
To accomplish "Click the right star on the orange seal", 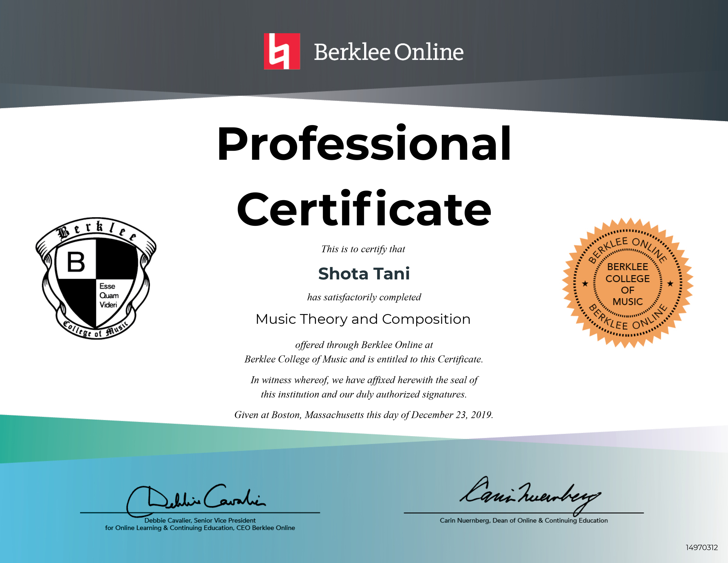I will (670, 284).
